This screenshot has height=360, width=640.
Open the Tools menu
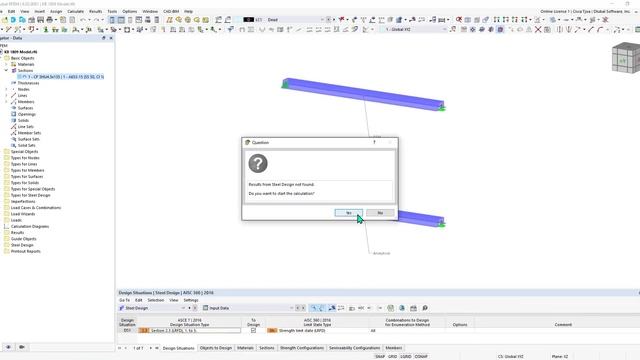pos(112,11)
